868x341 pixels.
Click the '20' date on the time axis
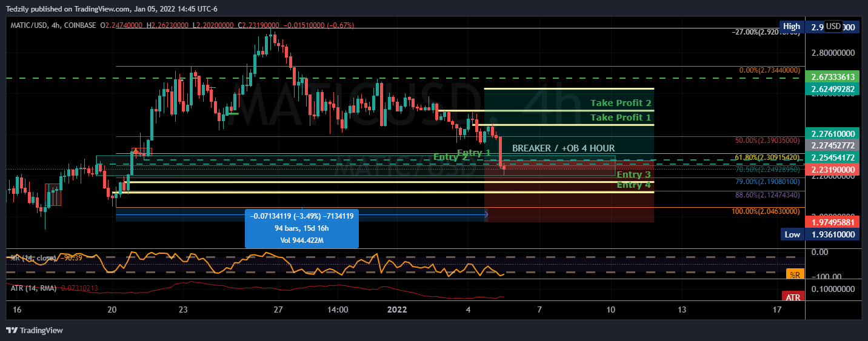coord(112,310)
